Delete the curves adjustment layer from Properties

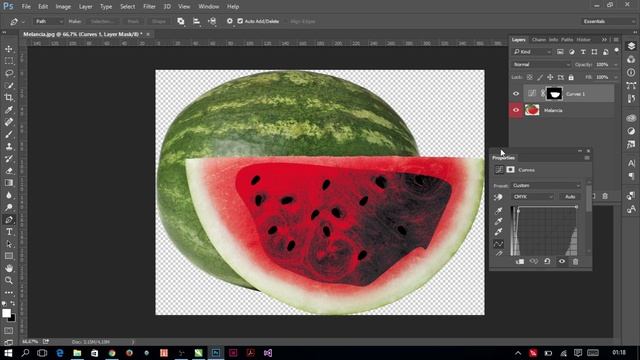pos(575,261)
